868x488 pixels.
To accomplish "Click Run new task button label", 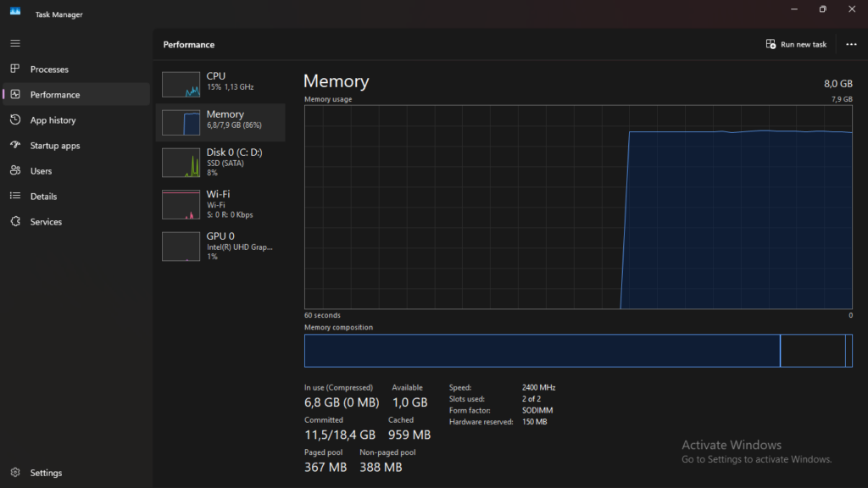I will [804, 44].
